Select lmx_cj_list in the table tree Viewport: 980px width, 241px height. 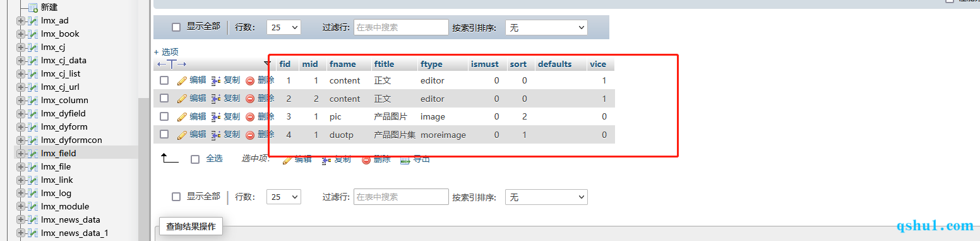point(61,74)
